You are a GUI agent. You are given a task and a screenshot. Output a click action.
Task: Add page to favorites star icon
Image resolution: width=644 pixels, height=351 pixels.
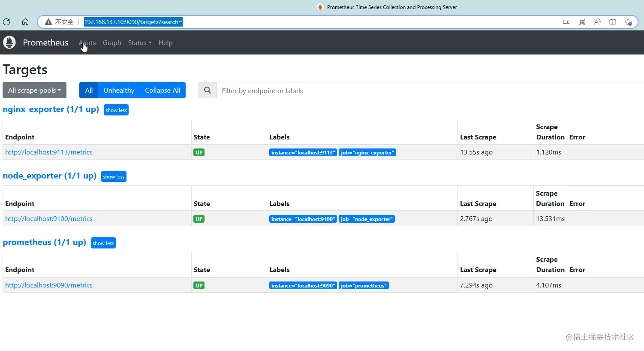click(628, 22)
